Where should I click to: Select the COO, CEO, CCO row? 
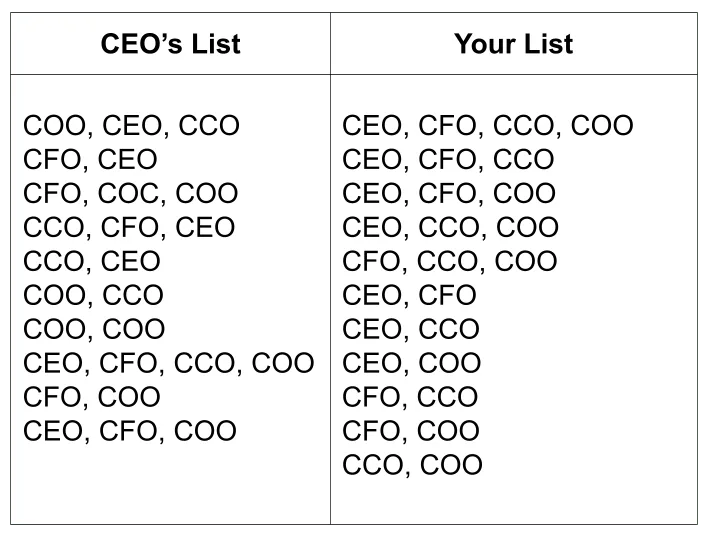point(131,125)
